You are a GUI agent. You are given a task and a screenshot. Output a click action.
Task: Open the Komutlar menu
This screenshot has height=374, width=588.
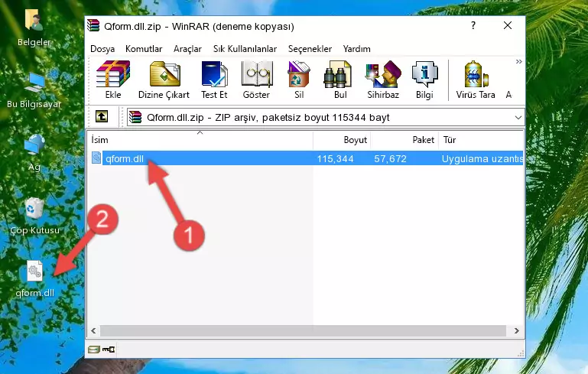(x=144, y=49)
